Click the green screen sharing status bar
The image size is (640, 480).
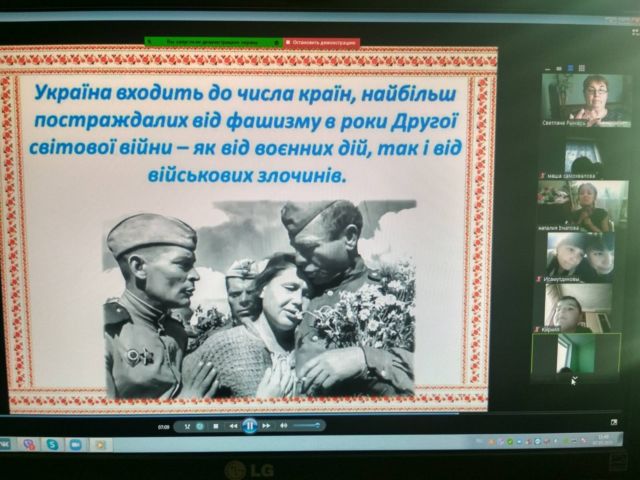pyautogui.click(x=214, y=42)
